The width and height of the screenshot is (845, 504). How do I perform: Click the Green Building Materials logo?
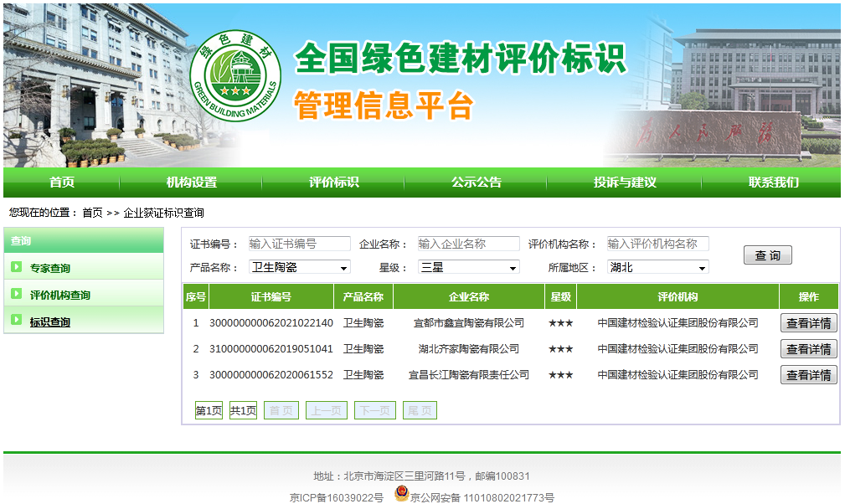pos(235,75)
